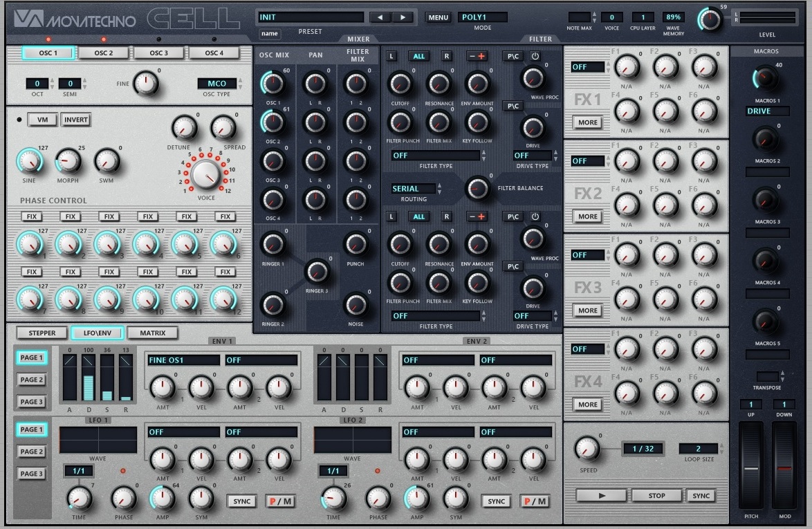Open ENV 1 FINE OS1 destination dropdown
This screenshot has width=812, height=529.
coord(183,360)
